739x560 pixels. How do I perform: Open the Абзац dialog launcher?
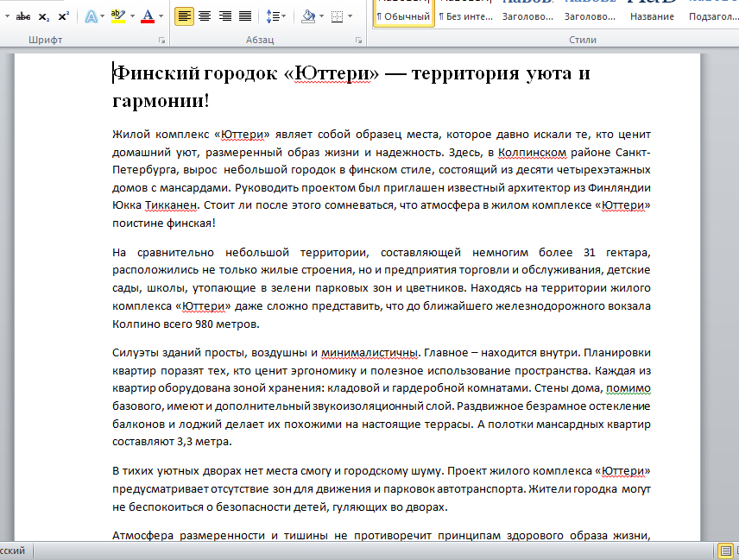pos(358,41)
